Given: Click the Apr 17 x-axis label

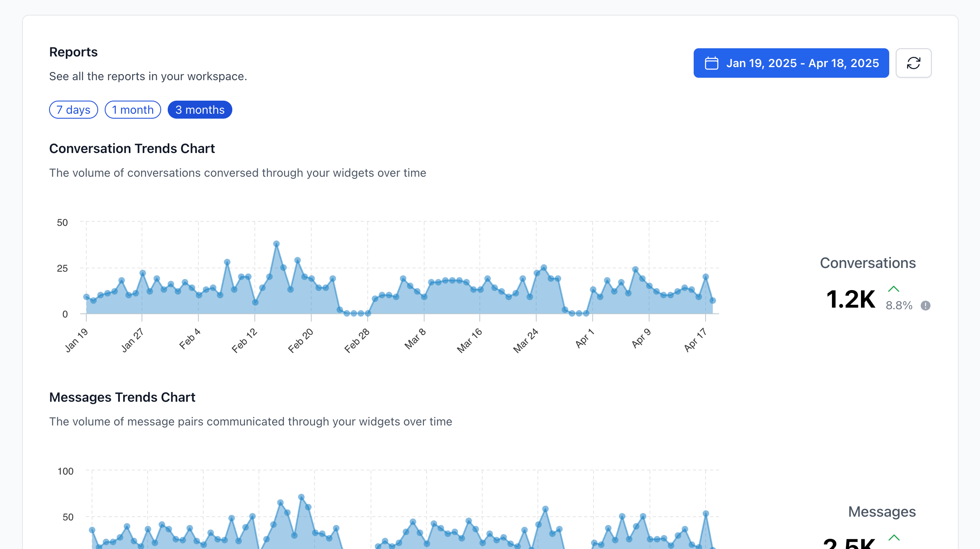Looking at the screenshot, I should coord(695,340).
